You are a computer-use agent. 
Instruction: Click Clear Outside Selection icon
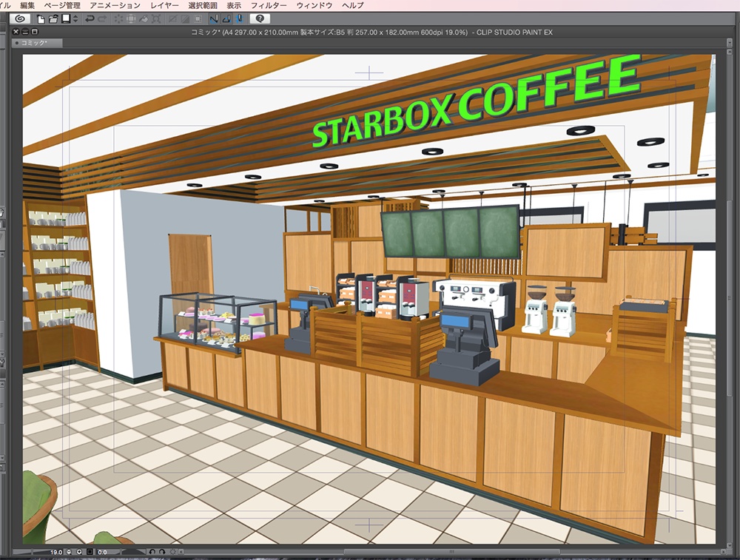pos(131,19)
